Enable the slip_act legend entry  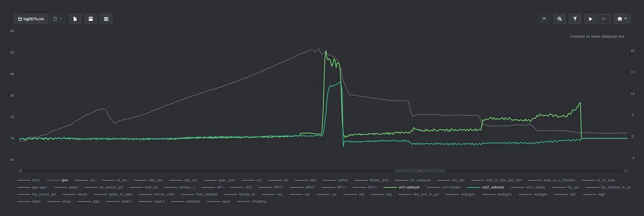(x=183, y=180)
